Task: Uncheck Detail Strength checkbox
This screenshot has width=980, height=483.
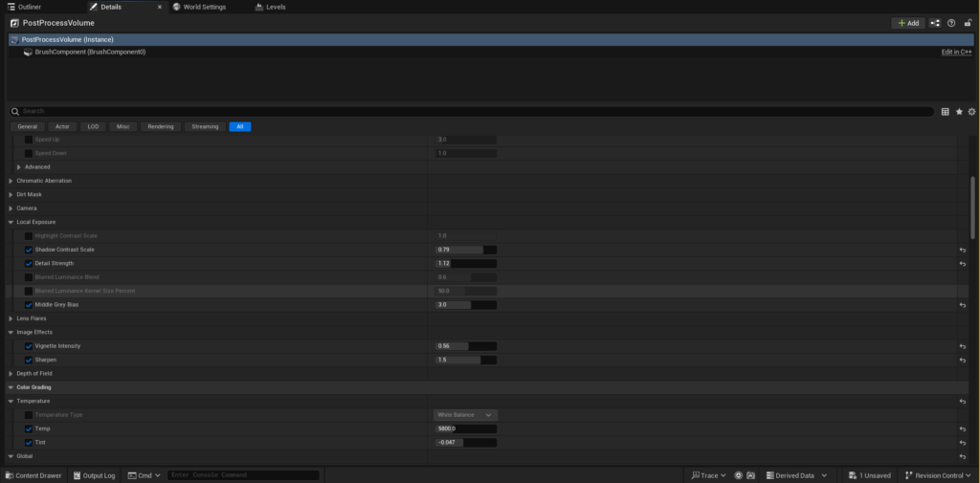Action: click(29, 264)
